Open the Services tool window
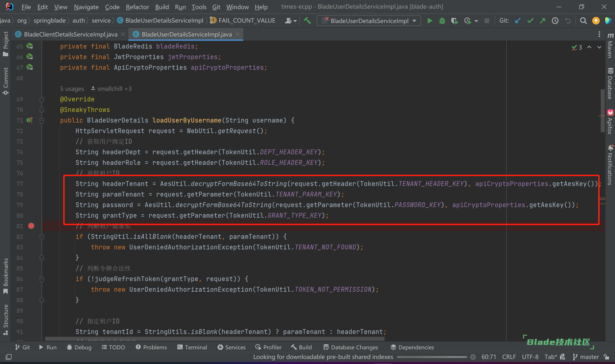This screenshot has width=615, height=364. [x=231, y=347]
